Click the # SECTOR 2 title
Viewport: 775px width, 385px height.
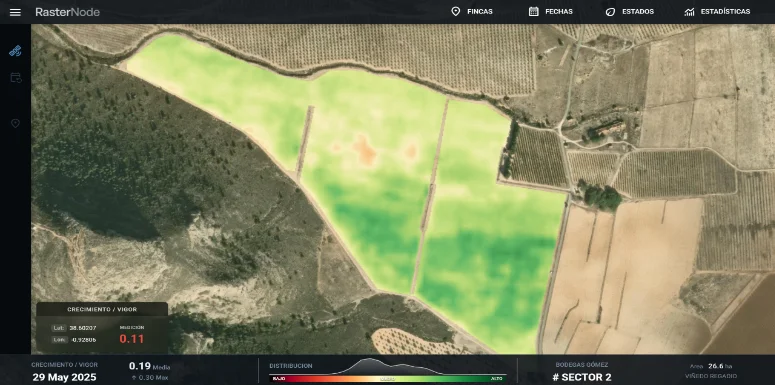[582, 378]
